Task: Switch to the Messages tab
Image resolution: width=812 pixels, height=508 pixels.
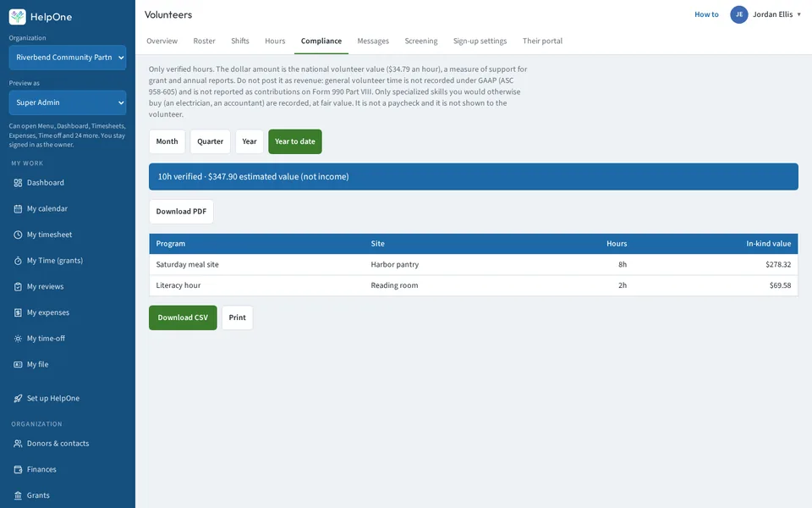Action: point(373,41)
